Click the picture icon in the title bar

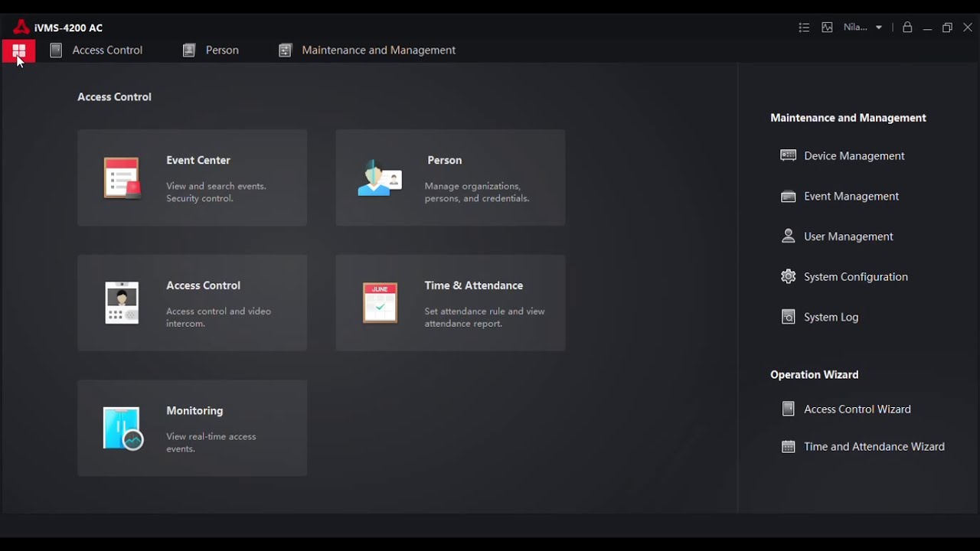click(x=827, y=28)
